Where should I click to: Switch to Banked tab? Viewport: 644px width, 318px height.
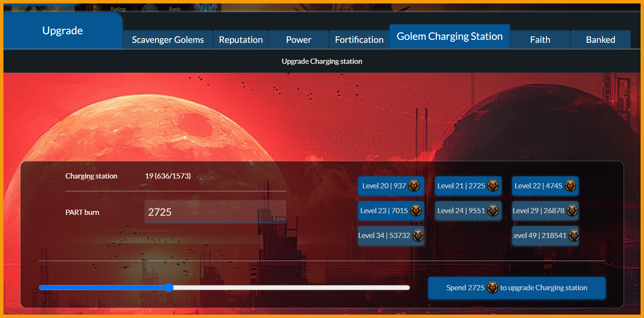pyautogui.click(x=601, y=40)
